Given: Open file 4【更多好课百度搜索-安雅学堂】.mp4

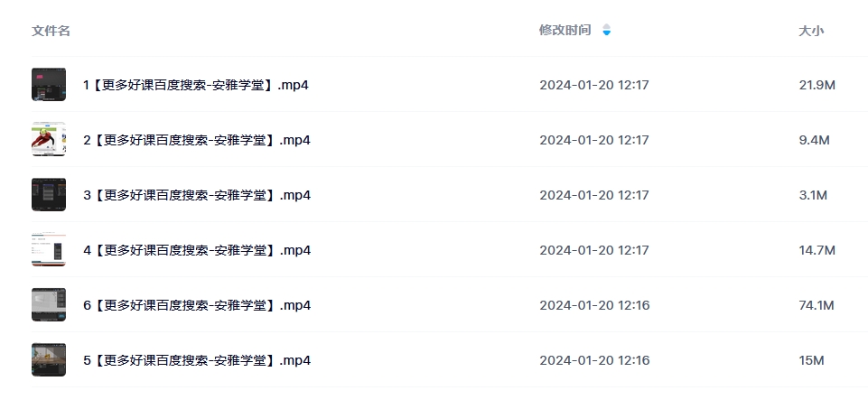Looking at the screenshot, I should point(197,250).
